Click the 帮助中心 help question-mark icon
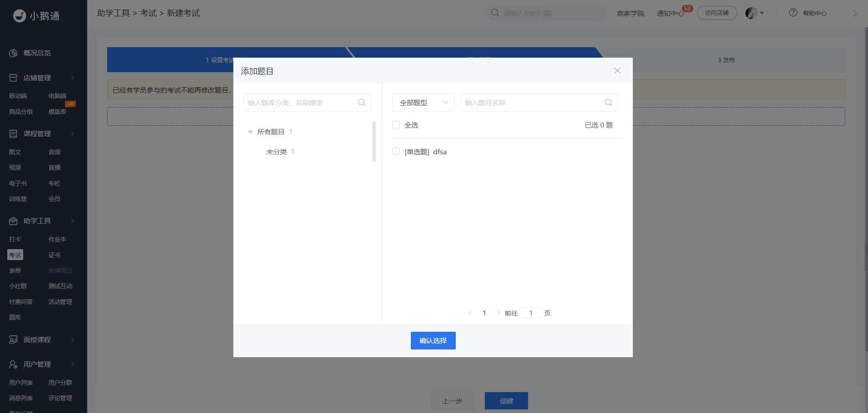The image size is (868, 413). click(793, 13)
